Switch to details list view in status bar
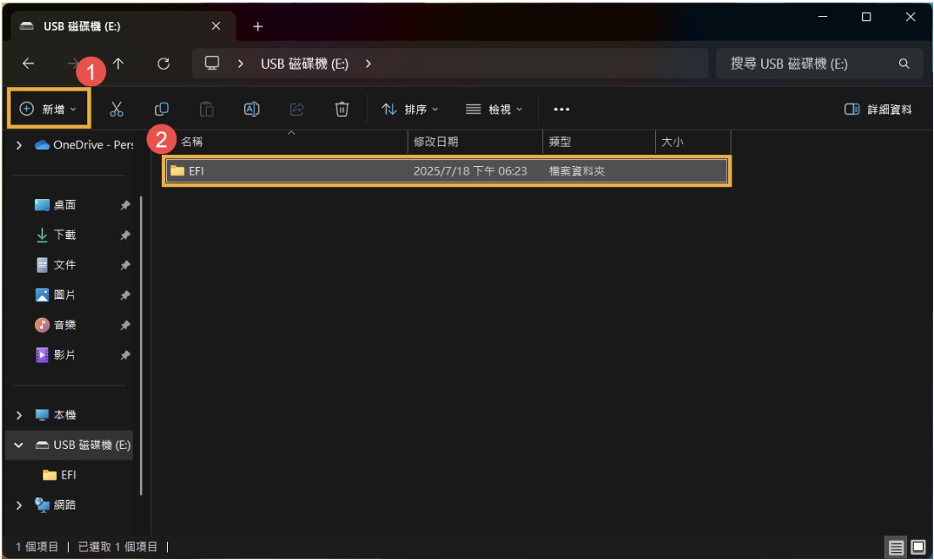Screen dimensions: 934x560 click(x=897, y=547)
